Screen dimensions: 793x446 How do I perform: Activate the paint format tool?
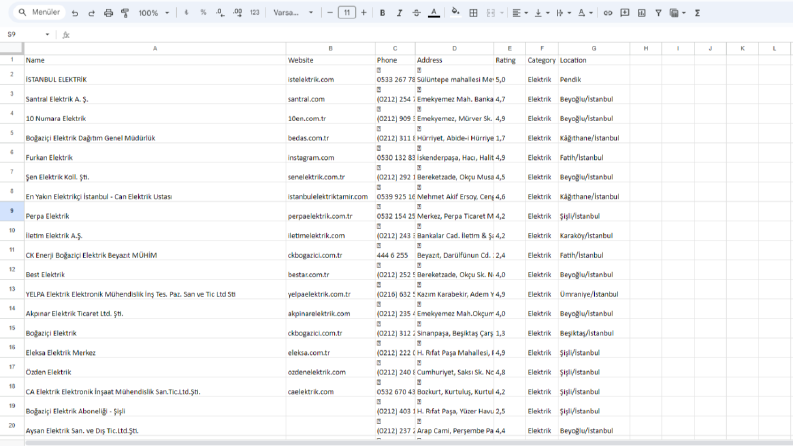click(125, 13)
